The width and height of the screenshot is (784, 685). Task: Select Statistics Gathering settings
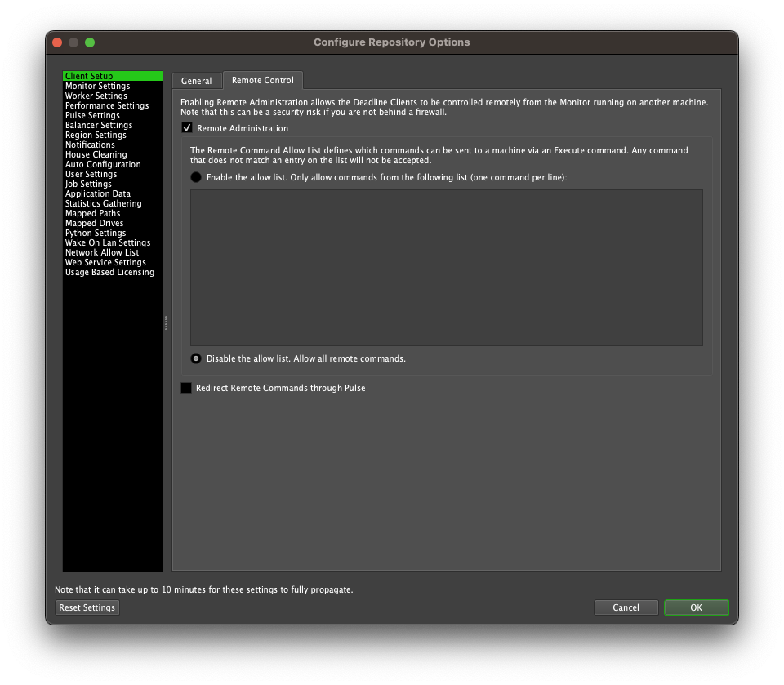(x=104, y=203)
